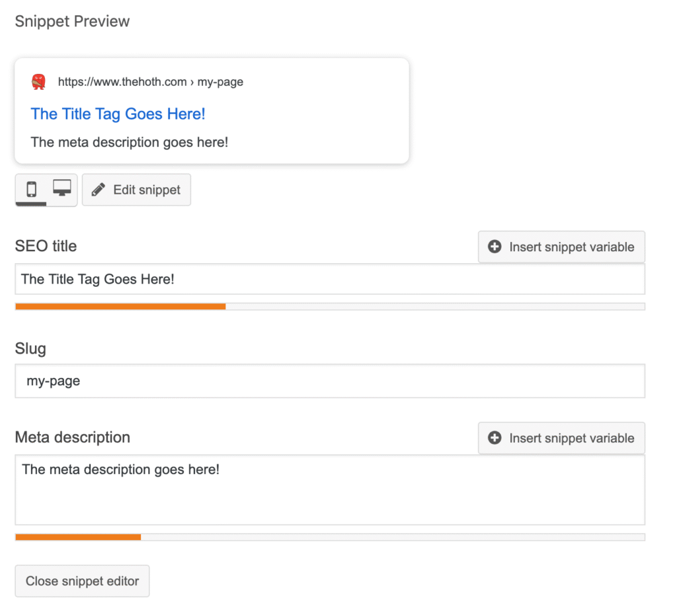Click the site favicon in the snippet preview
The height and width of the screenshot is (616, 677).
[x=38, y=81]
